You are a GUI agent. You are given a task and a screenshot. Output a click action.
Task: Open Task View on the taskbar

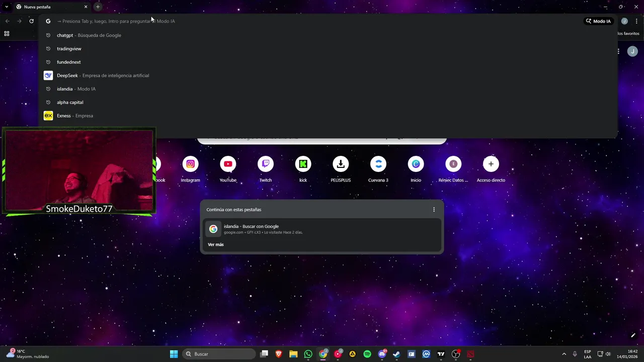point(264,354)
